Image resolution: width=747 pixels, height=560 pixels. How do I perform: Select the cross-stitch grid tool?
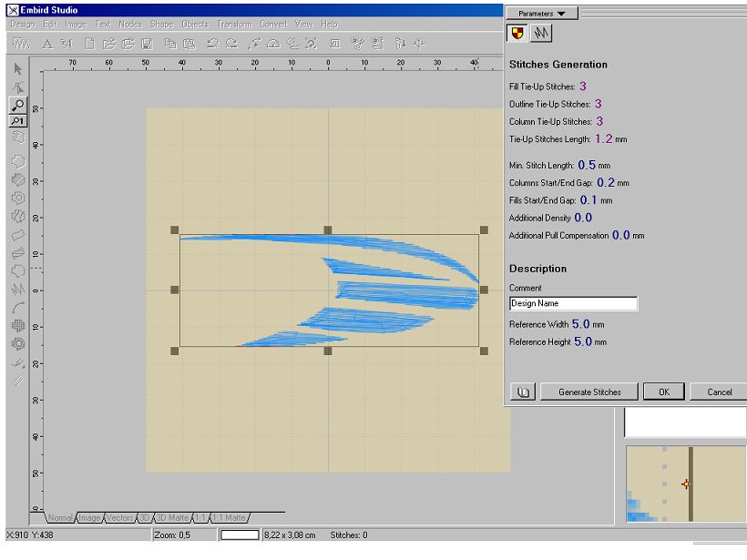[18, 325]
